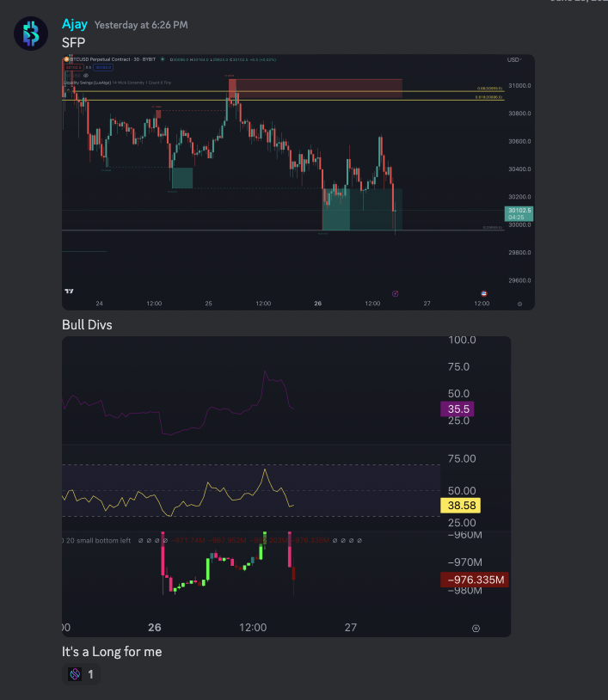Click the settings target icon in the second chart's corner
Image resolution: width=608 pixels, height=700 pixels.
tap(476, 629)
